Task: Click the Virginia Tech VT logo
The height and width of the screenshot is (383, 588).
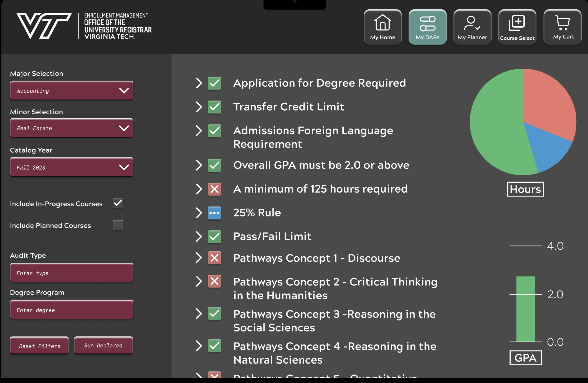Action: pyautogui.click(x=44, y=25)
